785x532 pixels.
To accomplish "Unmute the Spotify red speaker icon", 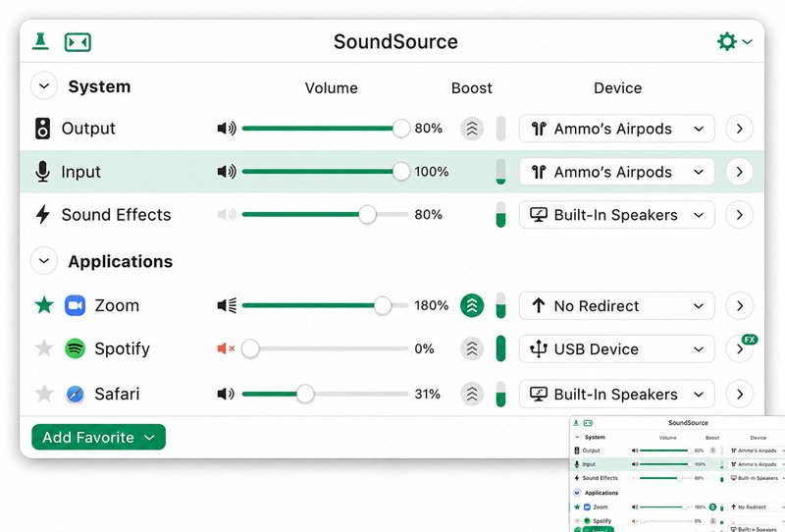I will 226,348.
